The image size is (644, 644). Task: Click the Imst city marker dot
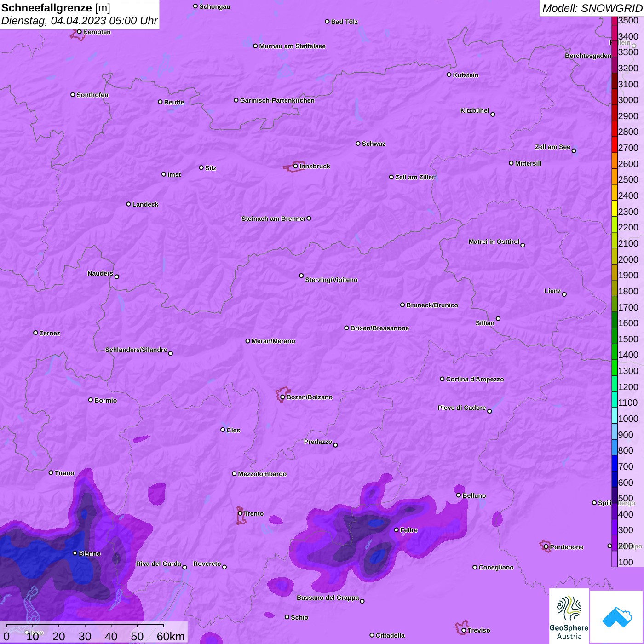pyautogui.click(x=164, y=174)
